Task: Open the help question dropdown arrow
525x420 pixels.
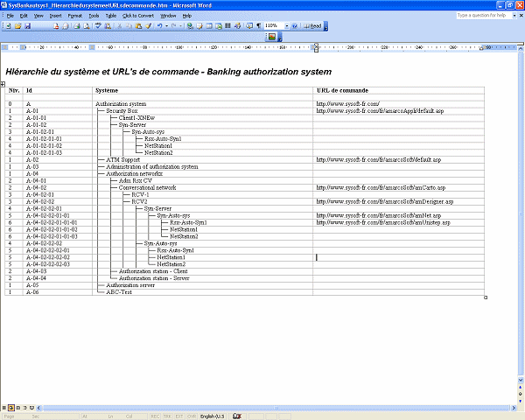Action: [x=514, y=16]
